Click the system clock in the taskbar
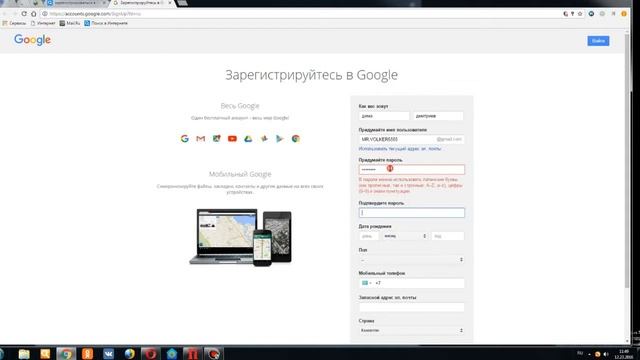This screenshot has height=360, width=640. (x=624, y=354)
